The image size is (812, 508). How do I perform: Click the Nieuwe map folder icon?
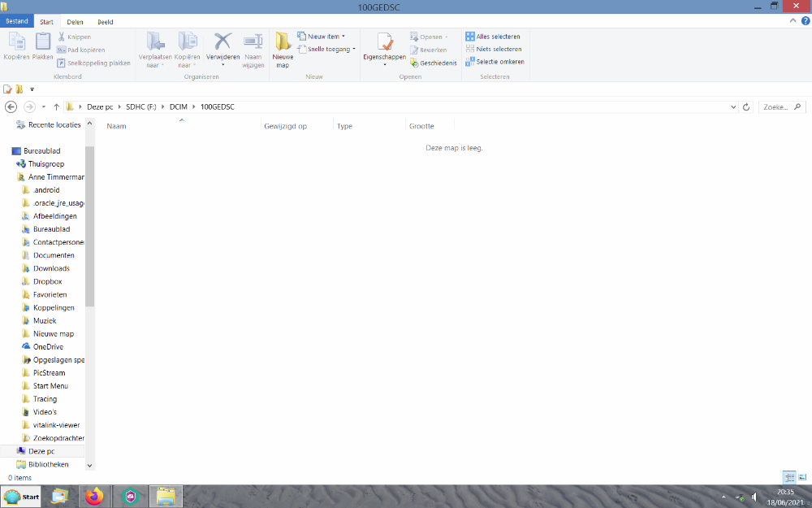283,42
